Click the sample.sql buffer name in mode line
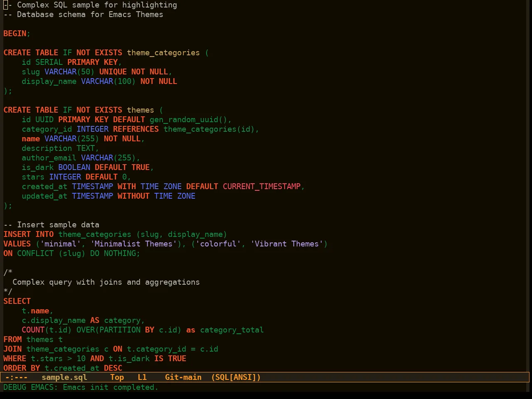The image size is (532, 399). [x=64, y=377]
